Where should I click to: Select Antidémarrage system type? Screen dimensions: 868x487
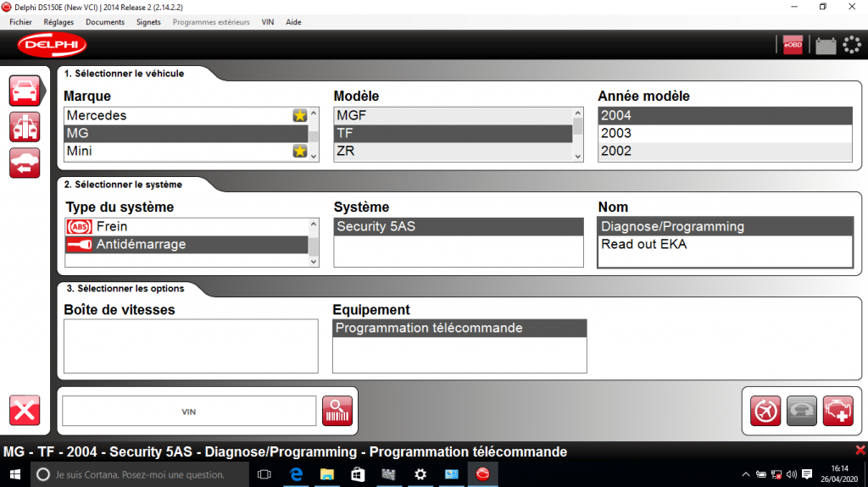click(x=186, y=244)
